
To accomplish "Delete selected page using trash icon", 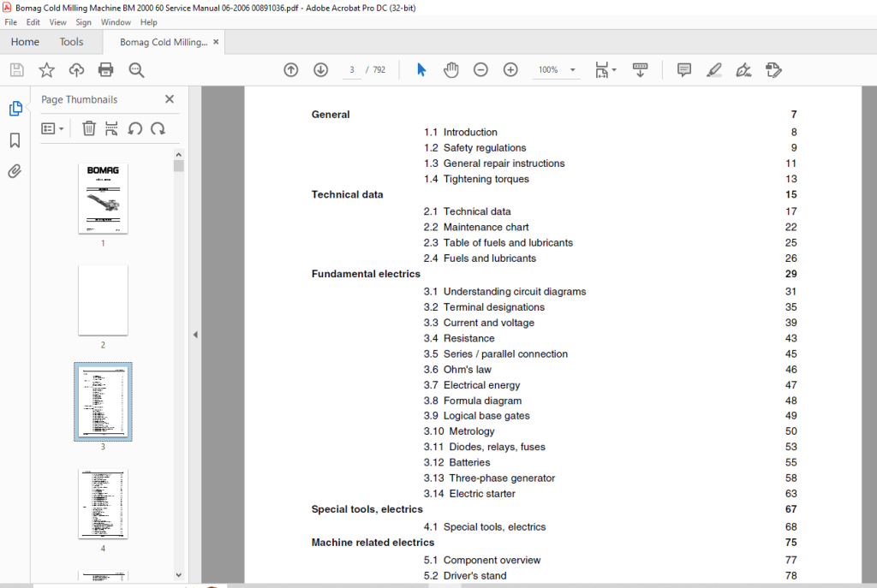I will point(89,128).
